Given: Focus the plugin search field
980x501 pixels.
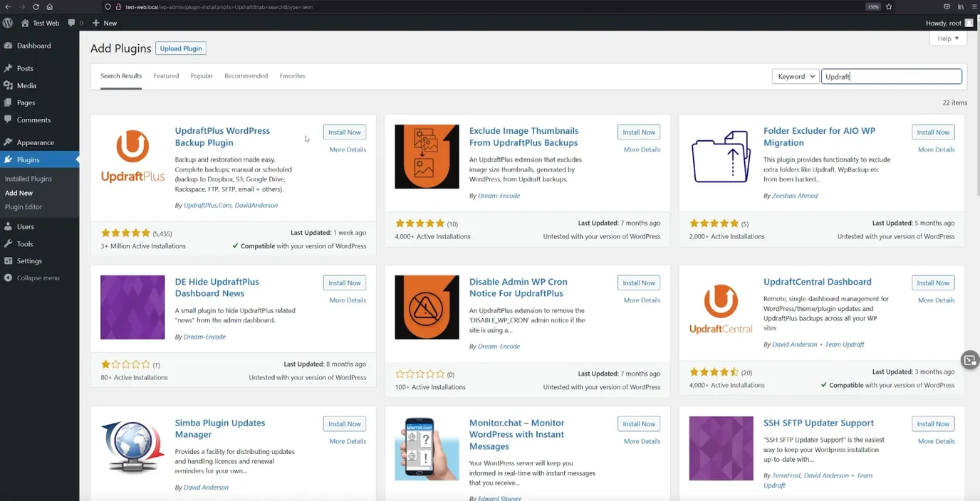Looking at the screenshot, I should (x=892, y=76).
